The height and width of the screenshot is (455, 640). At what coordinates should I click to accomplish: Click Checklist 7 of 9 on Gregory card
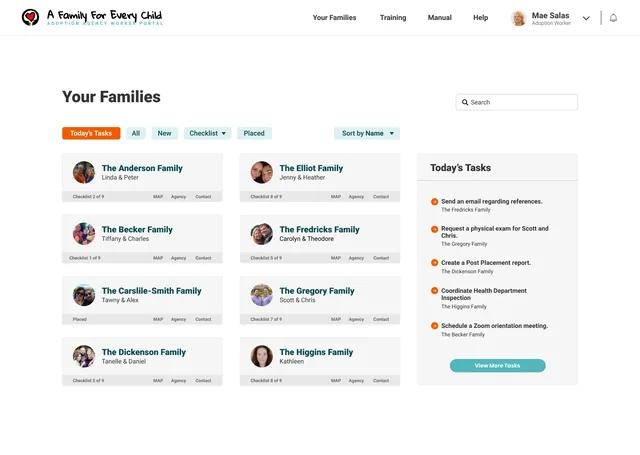266,319
